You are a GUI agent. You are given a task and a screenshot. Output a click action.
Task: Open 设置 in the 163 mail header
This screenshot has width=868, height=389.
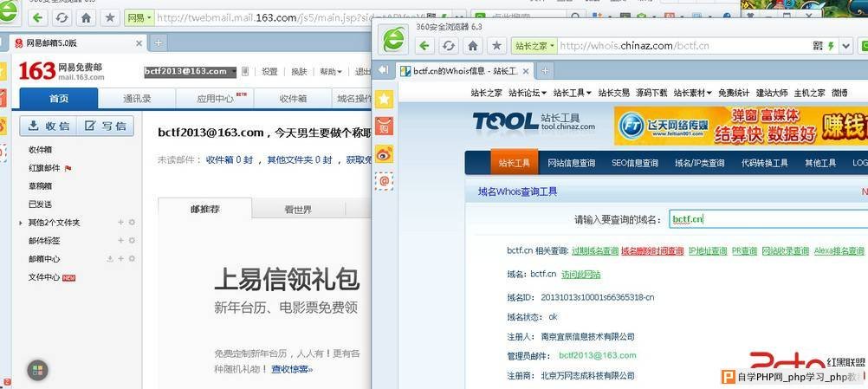click(x=269, y=71)
